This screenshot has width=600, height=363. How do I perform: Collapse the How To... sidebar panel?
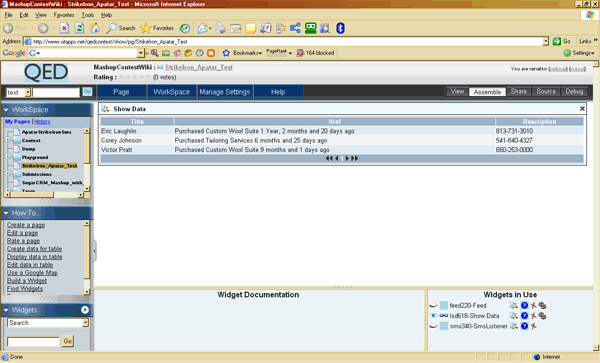[x=6, y=213]
